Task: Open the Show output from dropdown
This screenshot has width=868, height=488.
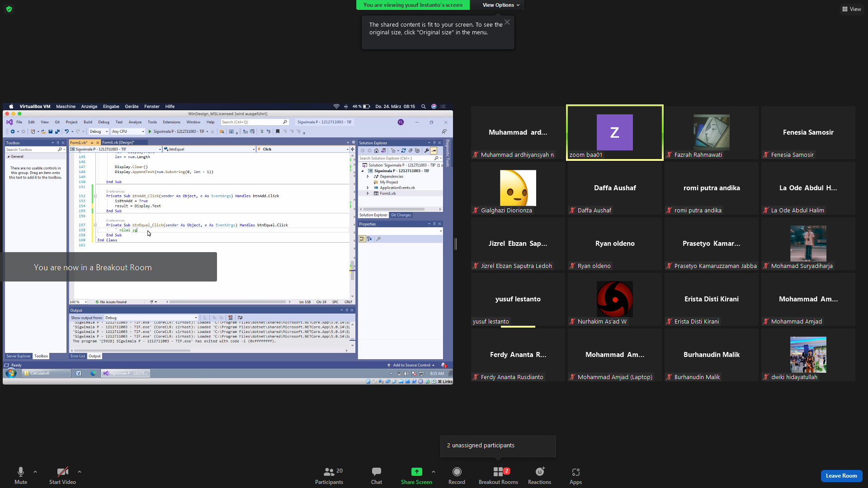Action: click(x=151, y=318)
